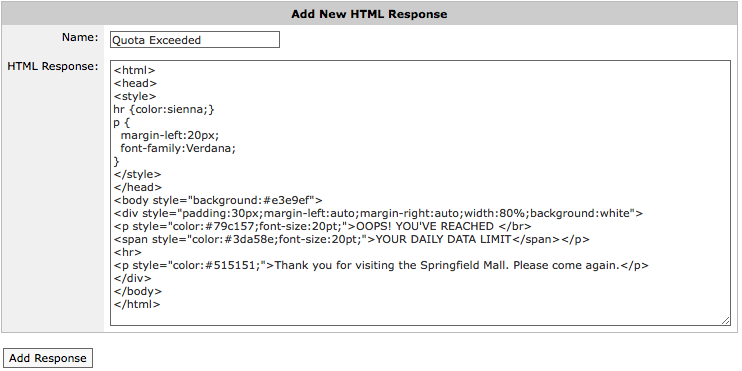742x371 pixels.
Task: Click the Add Response button
Action: [x=48, y=358]
